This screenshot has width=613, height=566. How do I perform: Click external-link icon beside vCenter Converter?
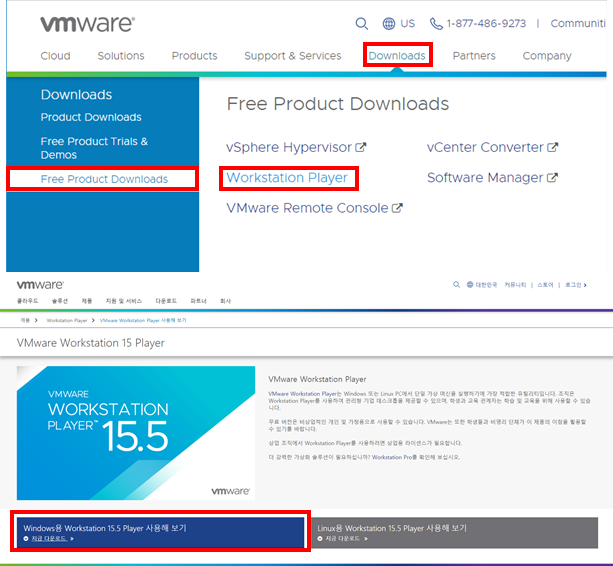pos(552,147)
